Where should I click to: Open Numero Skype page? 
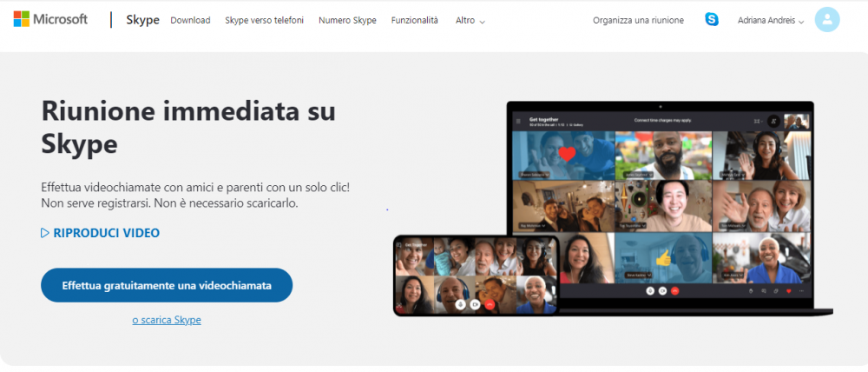point(347,20)
